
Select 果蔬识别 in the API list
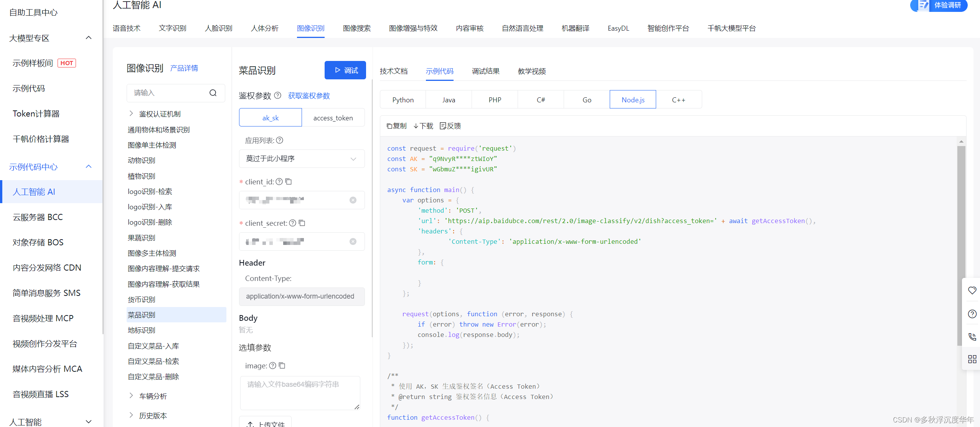tap(142, 238)
